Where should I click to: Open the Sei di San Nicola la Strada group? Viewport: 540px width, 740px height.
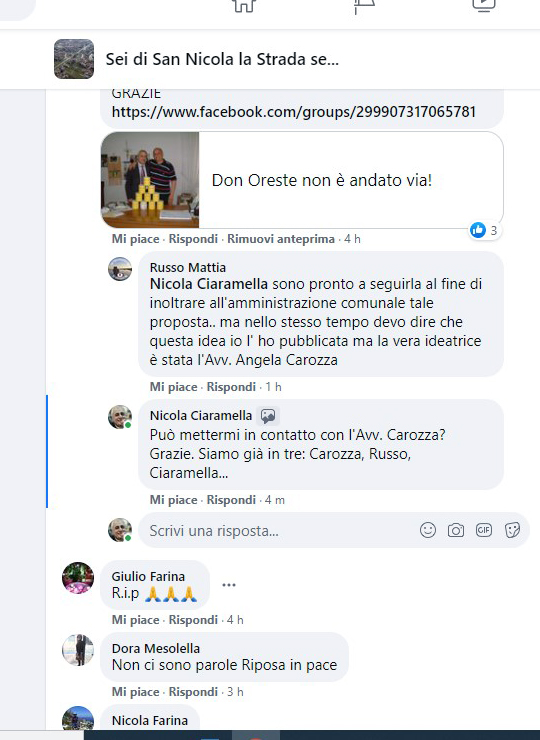[x=222, y=59]
